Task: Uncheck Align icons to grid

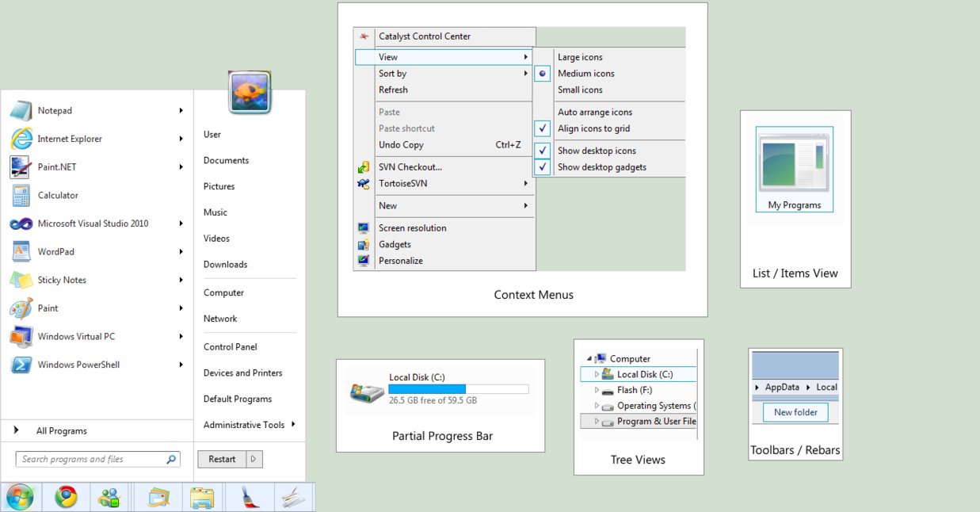Action: coord(543,128)
